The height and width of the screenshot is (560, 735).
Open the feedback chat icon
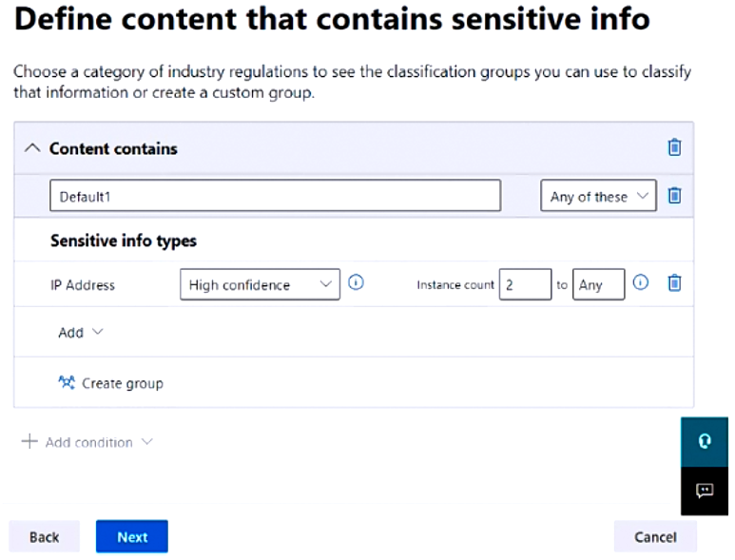point(705,491)
